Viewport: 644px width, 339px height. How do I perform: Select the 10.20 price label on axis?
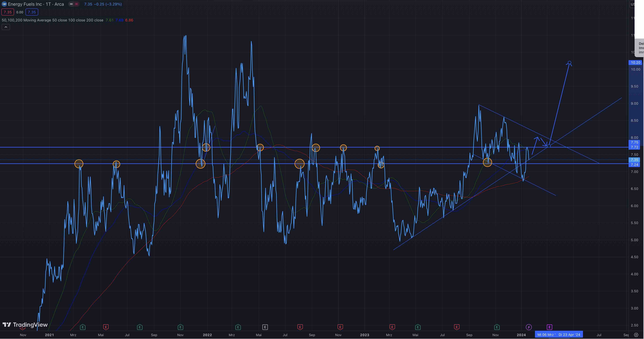(635, 62)
